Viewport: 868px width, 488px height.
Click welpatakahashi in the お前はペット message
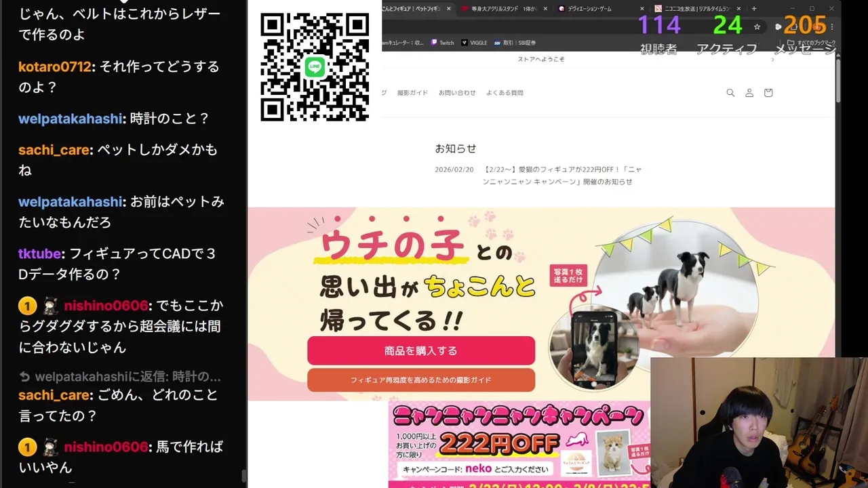pyautogui.click(x=71, y=202)
